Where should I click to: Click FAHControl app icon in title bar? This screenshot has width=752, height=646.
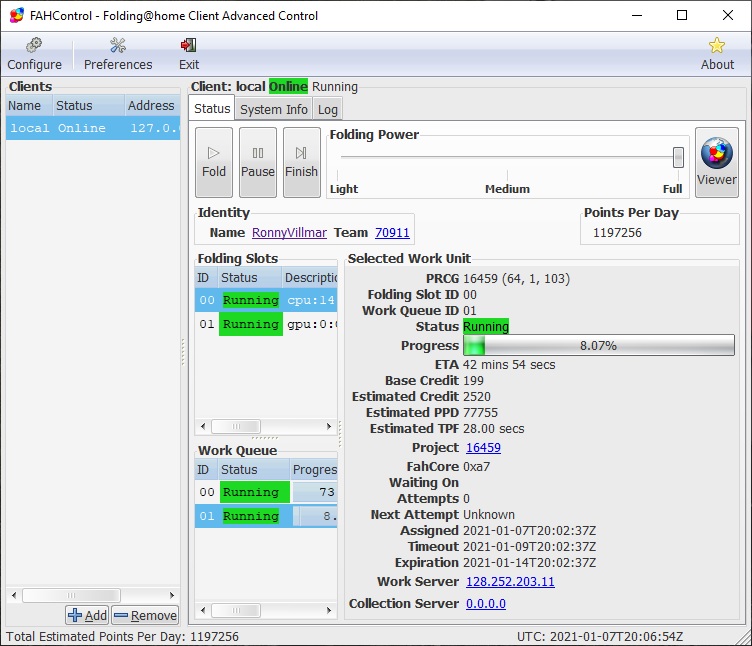pos(17,15)
